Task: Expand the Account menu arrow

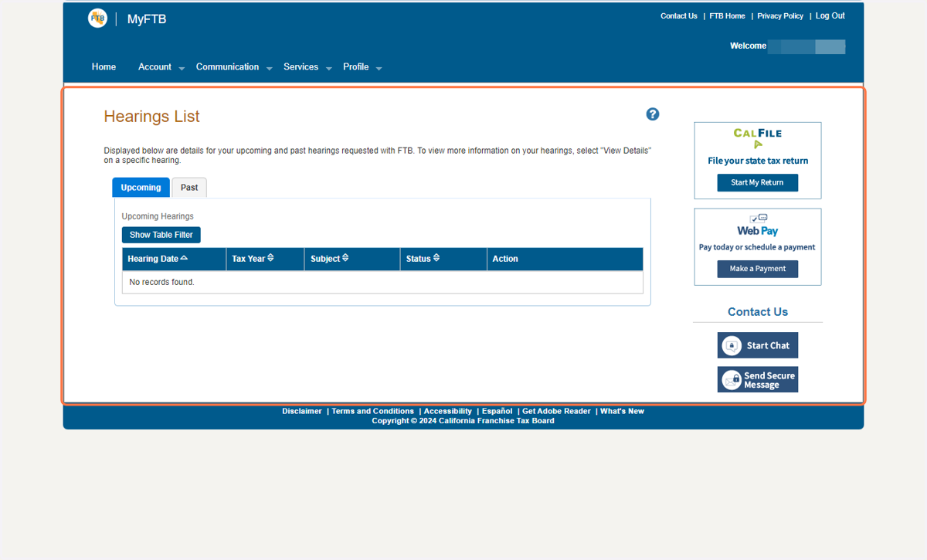Action: pos(182,69)
